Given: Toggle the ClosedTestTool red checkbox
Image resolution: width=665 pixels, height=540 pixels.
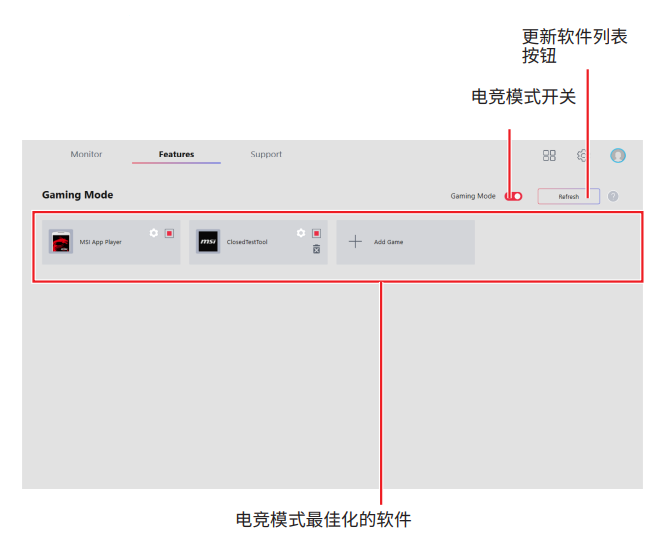Looking at the screenshot, I should click(316, 233).
